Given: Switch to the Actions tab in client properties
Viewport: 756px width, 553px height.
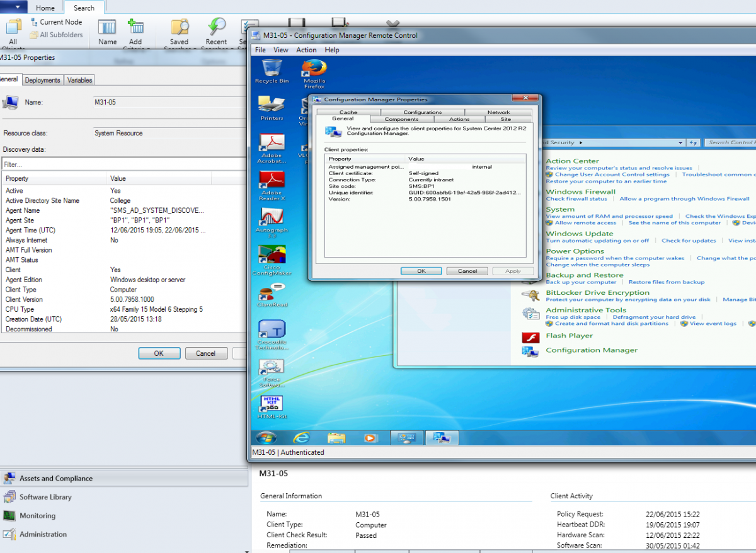Looking at the screenshot, I should pos(459,119).
